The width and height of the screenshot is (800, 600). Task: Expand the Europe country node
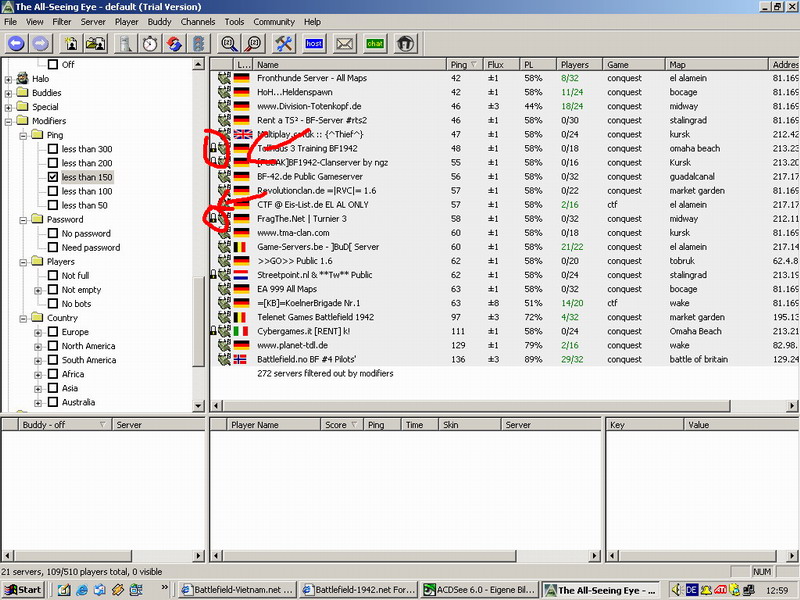(38, 332)
